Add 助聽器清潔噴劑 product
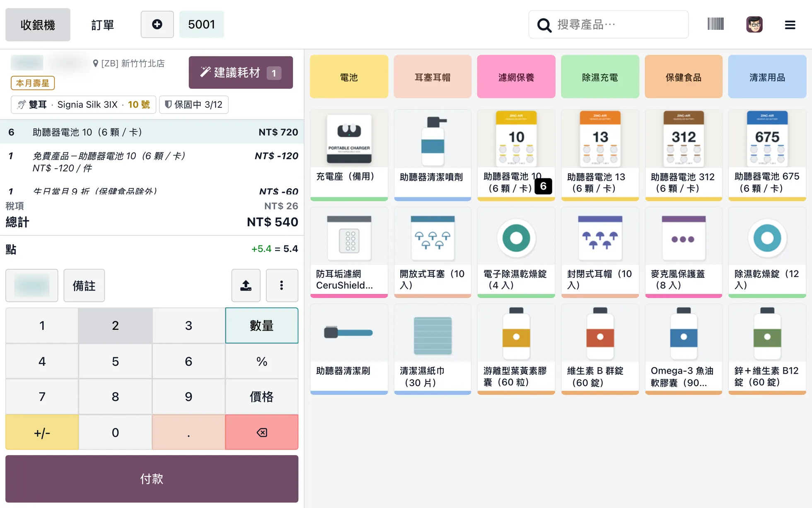The width and height of the screenshot is (812, 508). [433, 155]
